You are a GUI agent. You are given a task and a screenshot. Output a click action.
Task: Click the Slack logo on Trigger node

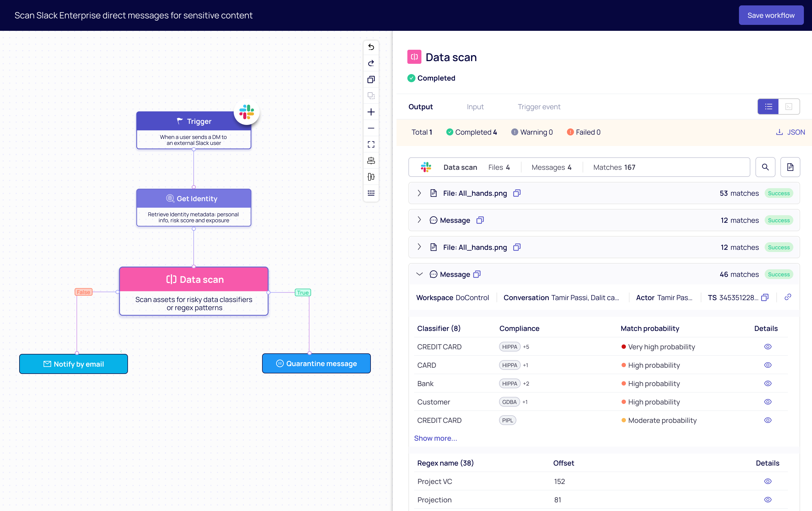tap(246, 112)
